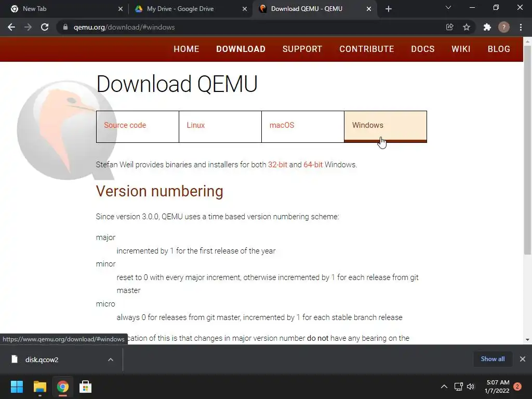
Task: Open DOCS in site navigation
Action: (x=423, y=49)
